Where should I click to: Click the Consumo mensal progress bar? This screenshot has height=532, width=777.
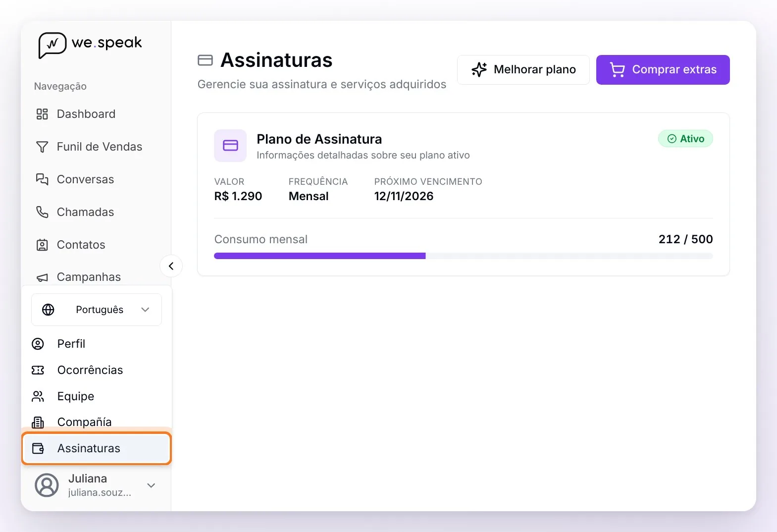(464, 256)
